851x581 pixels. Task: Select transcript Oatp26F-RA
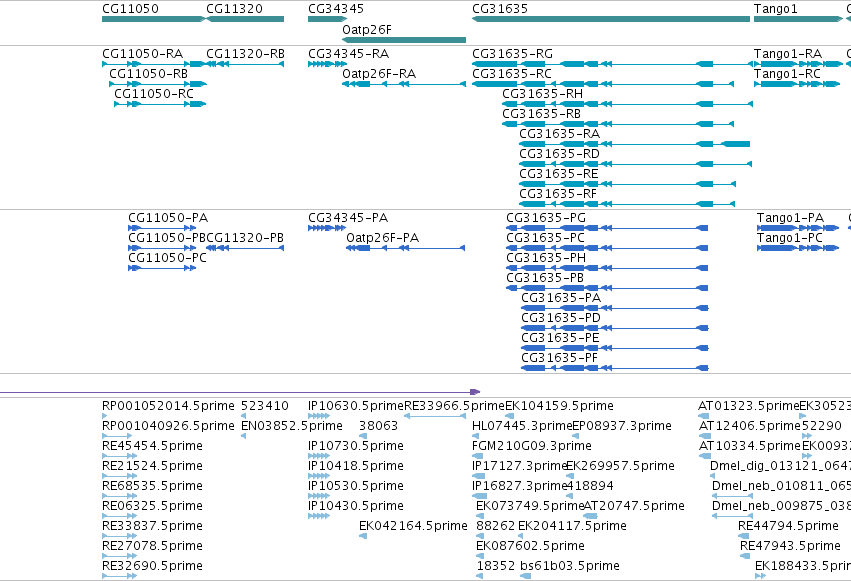tap(404, 84)
